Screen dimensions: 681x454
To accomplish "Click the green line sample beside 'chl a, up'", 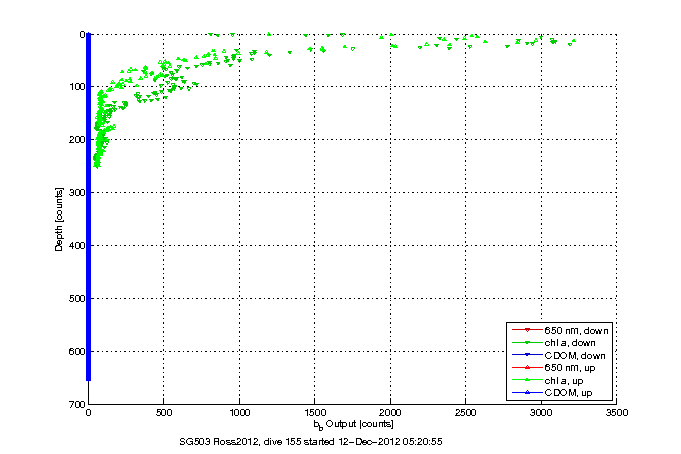I will point(527,380).
